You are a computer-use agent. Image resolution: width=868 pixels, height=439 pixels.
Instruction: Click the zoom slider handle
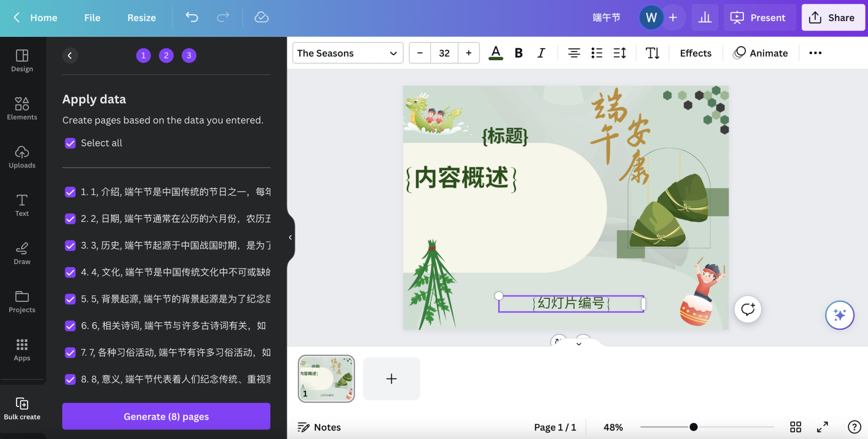coord(693,427)
